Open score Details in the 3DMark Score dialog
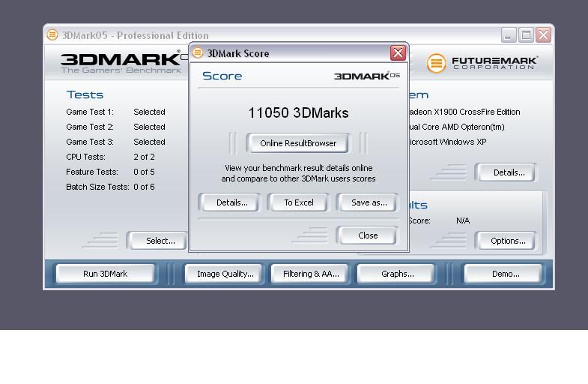588x384 pixels. [229, 202]
